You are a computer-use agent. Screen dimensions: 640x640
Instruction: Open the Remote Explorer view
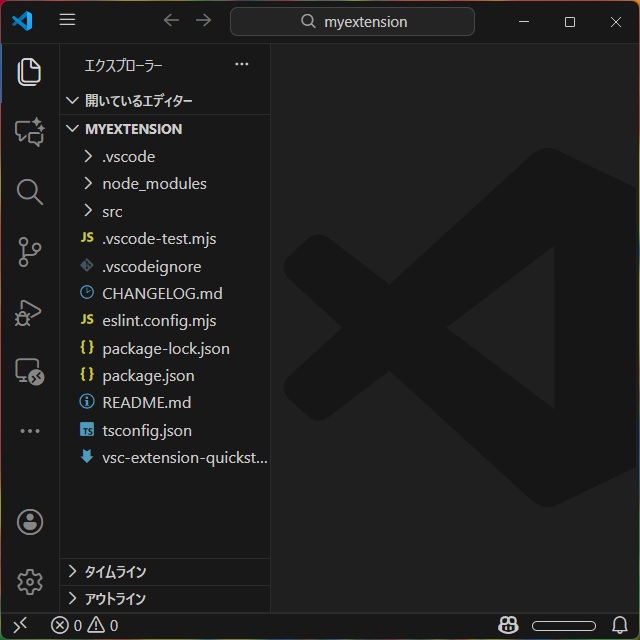(x=30, y=372)
